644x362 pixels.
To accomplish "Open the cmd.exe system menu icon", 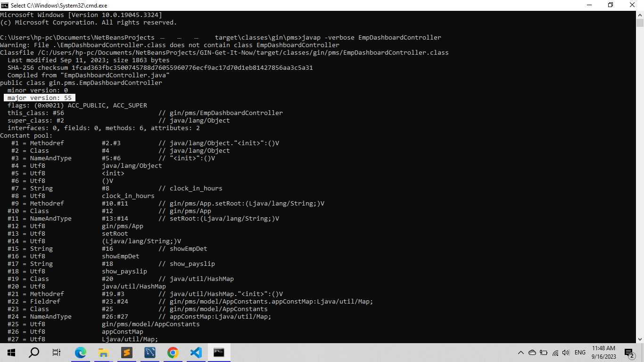I will (x=5, y=5).
